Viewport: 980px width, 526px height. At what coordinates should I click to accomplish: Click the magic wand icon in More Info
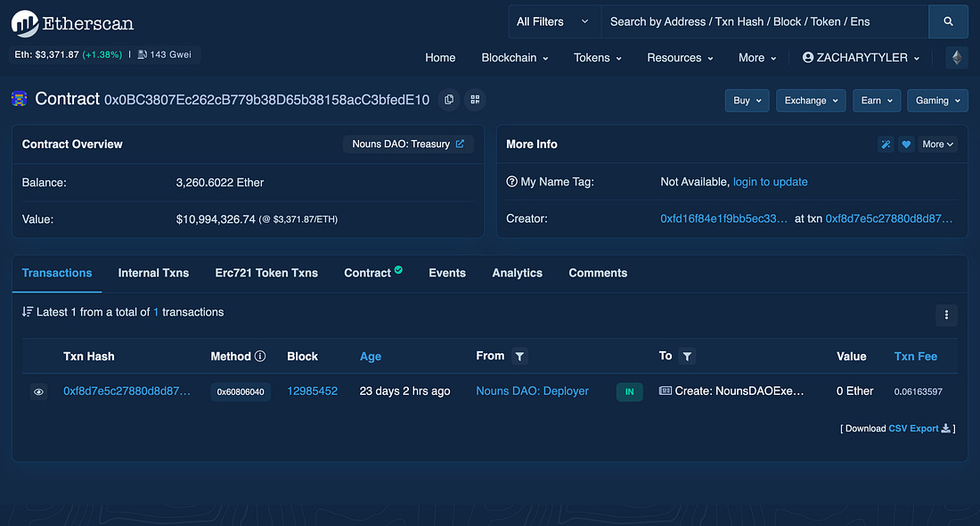point(886,144)
